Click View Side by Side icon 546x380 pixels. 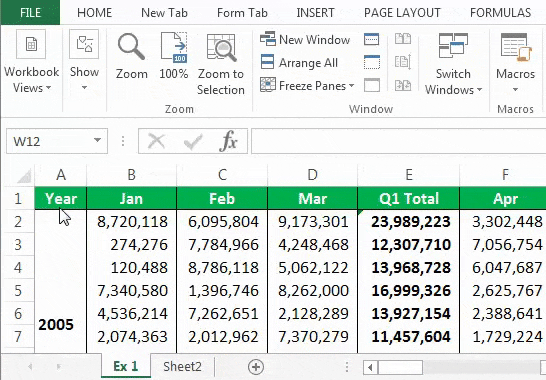(403, 39)
